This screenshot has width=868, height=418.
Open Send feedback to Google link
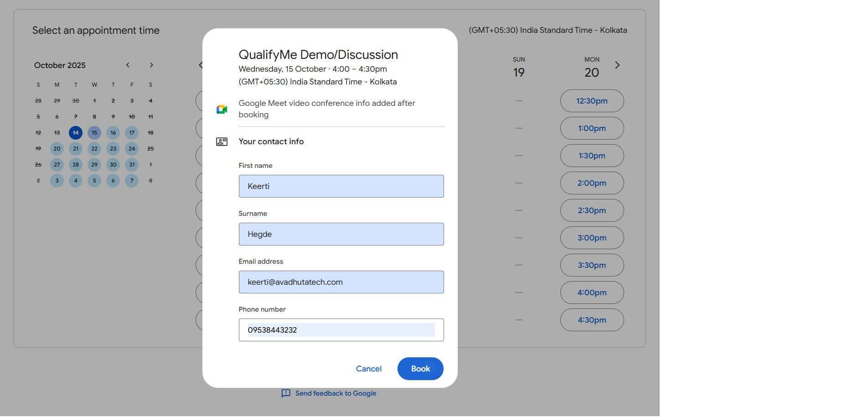pyautogui.click(x=336, y=393)
